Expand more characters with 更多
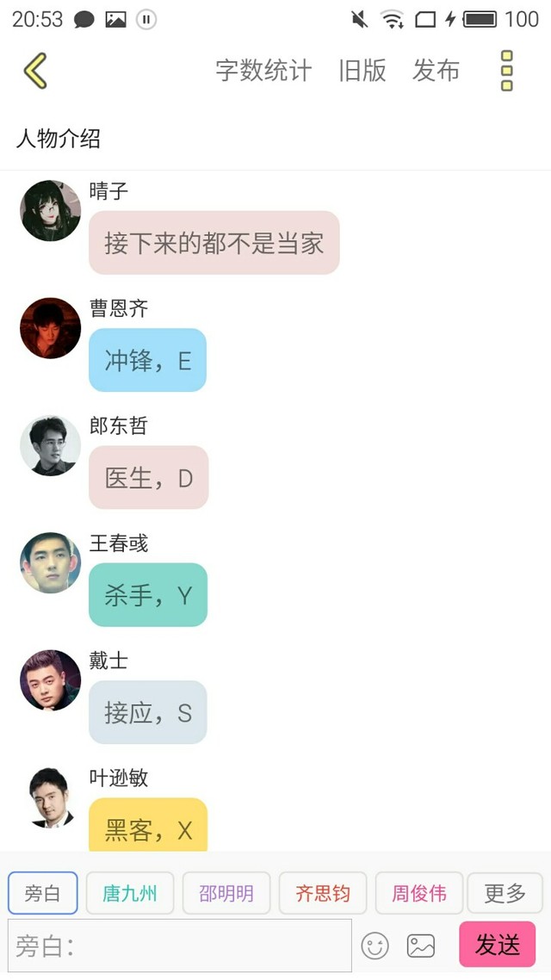Viewport: 551px width, 980px height. pyautogui.click(x=505, y=893)
